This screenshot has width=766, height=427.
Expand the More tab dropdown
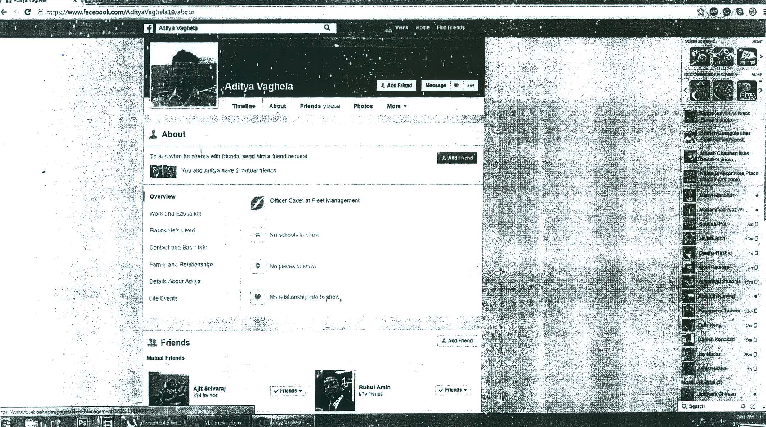point(396,106)
